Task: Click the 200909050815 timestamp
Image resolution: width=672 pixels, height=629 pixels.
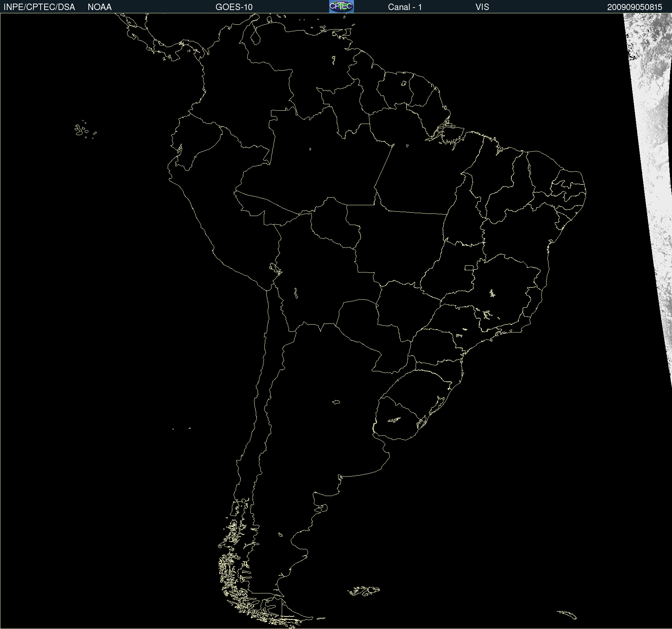Action: [635, 7]
